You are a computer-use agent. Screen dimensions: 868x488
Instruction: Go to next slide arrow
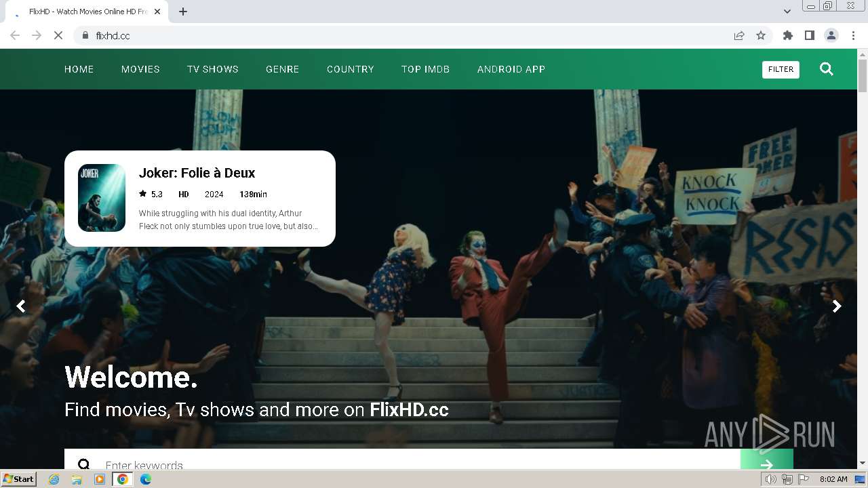[837, 306]
